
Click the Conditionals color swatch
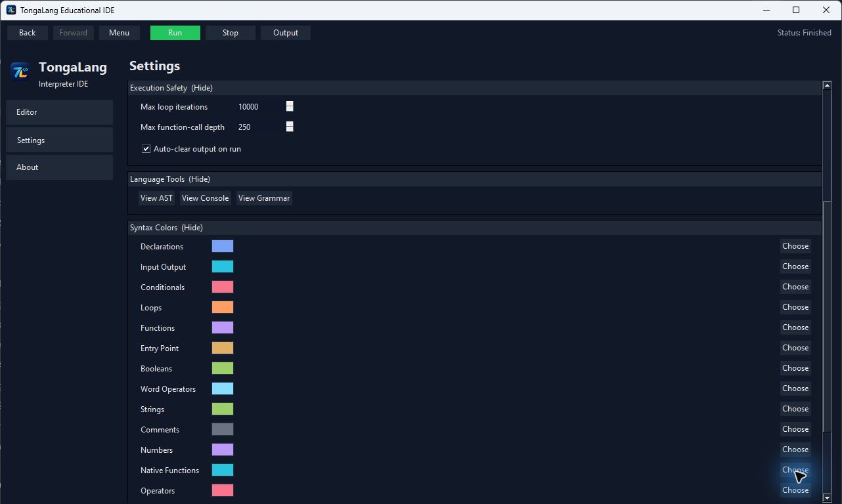223,287
